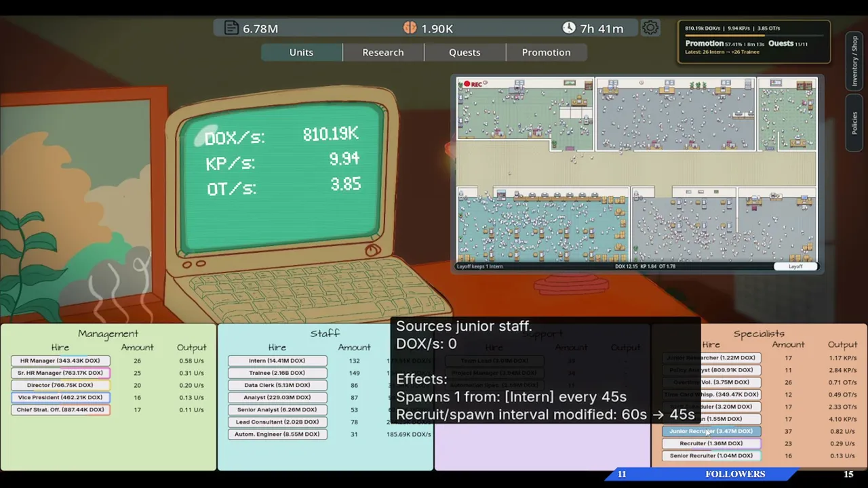Hire an Autom. Engineer
Screen dimensions: 868x488
coord(277,434)
